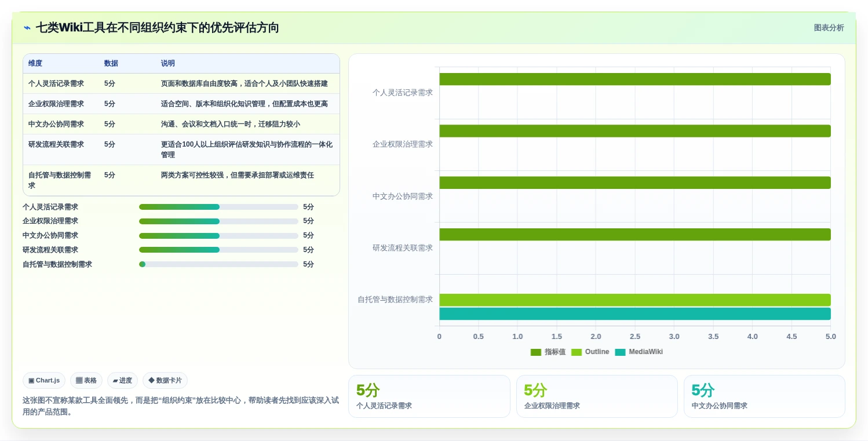Click the 企业权限治理需求 progress bar
Image resolution: width=868 pixels, height=441 pixels.
coord(218,221)
